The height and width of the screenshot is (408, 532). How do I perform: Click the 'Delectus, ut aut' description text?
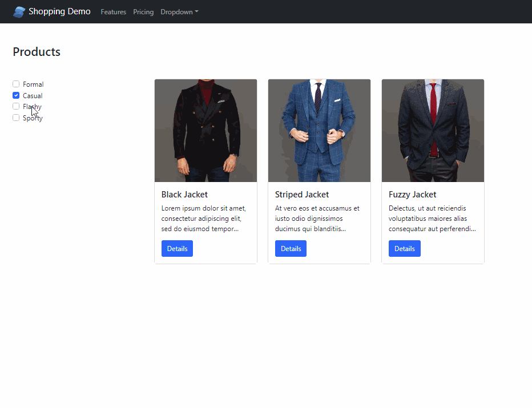tap(432, 219)
